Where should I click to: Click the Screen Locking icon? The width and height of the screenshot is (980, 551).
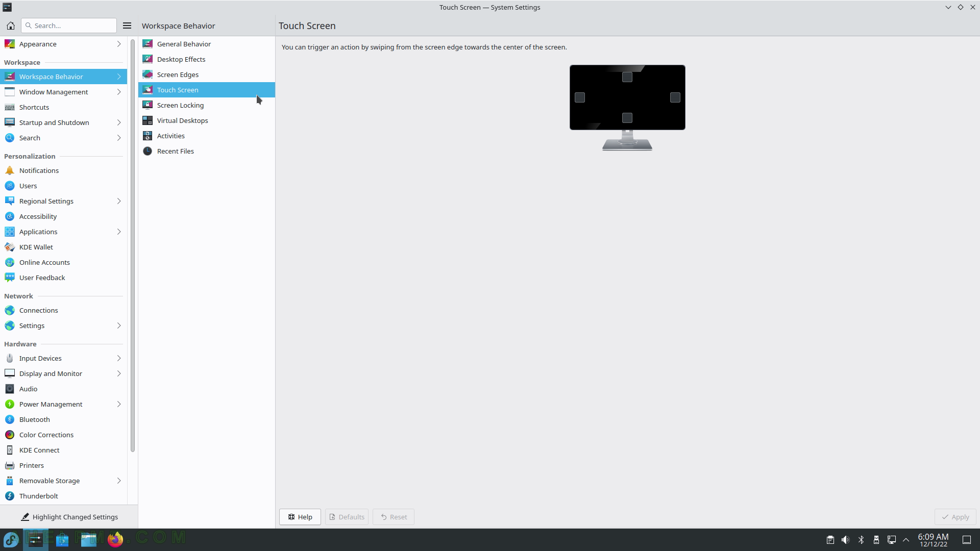click(148, 105)
